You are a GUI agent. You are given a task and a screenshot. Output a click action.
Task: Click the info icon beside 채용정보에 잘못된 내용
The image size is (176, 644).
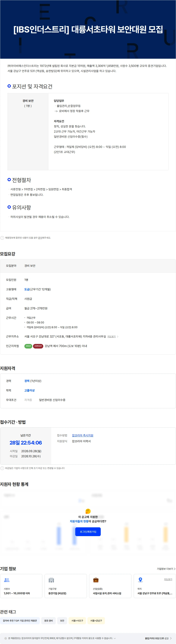[2, 238]
